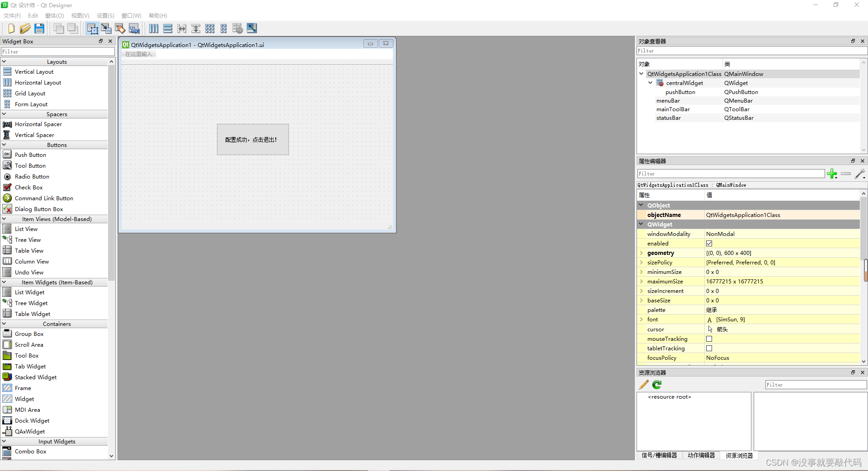Screen dimensions: 868x471
Task: Remove dynamic property with minus icon
Action: click(846, 174)
